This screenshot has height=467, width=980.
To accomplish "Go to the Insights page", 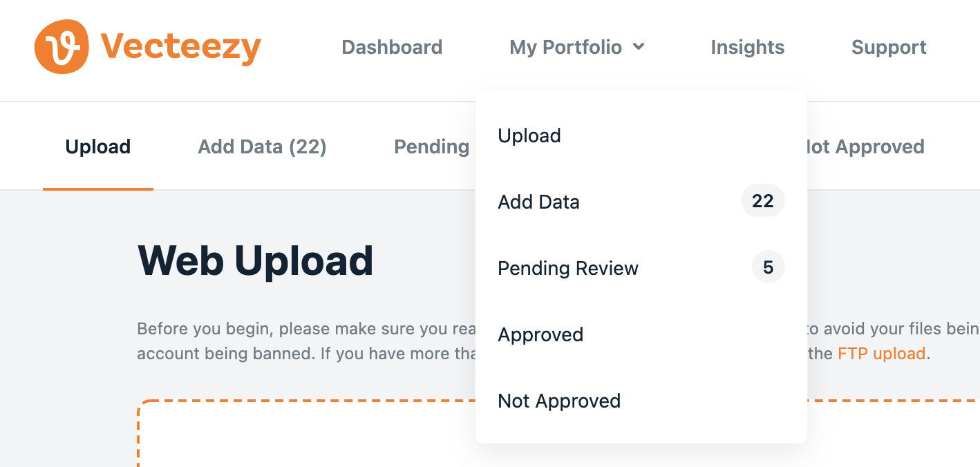I will [x=748, y=47].
